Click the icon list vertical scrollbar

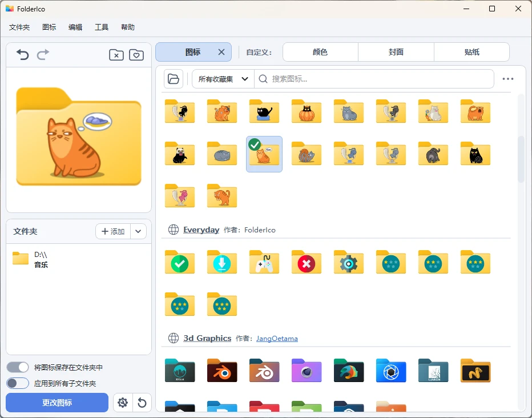point(521,159)
